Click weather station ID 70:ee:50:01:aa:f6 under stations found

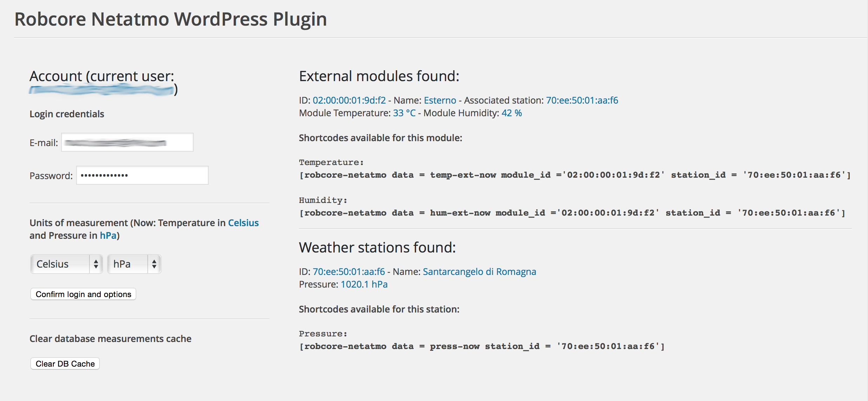click(349, 272)
